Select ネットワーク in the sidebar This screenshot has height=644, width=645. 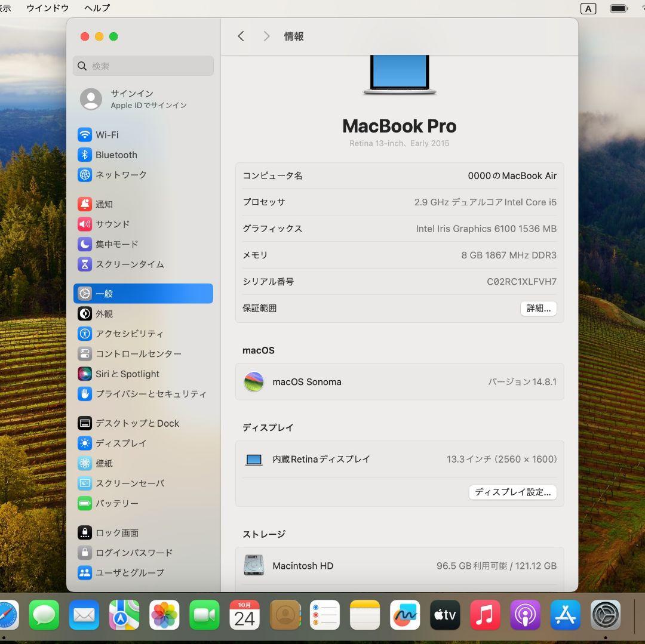click(x=143, y=175)
